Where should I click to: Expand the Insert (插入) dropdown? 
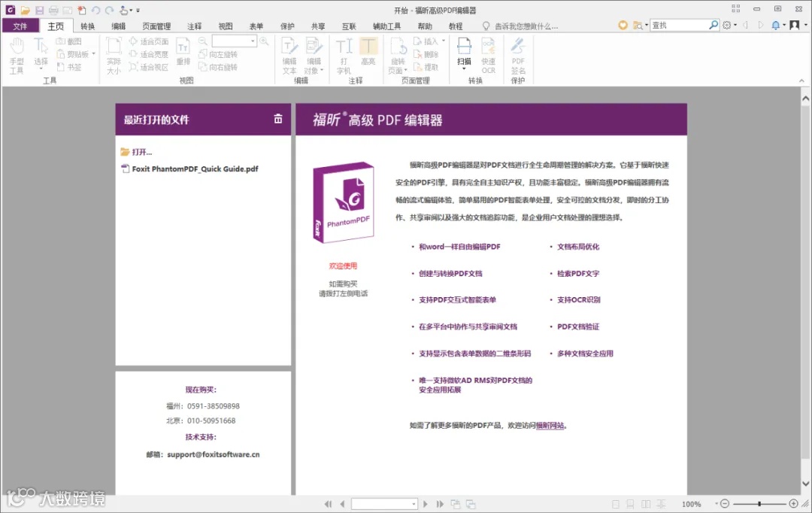tap(444, 41)
